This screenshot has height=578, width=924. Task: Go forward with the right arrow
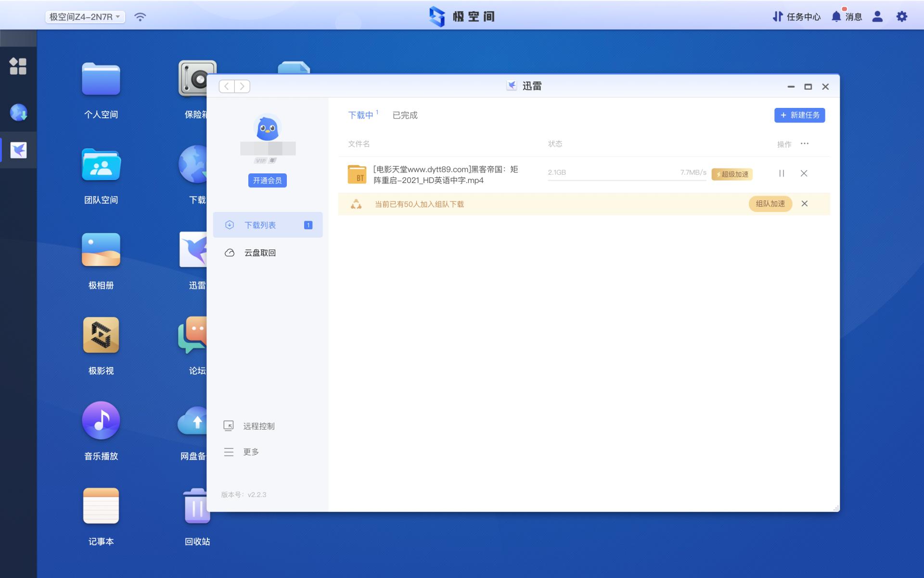tap(242, 86)
